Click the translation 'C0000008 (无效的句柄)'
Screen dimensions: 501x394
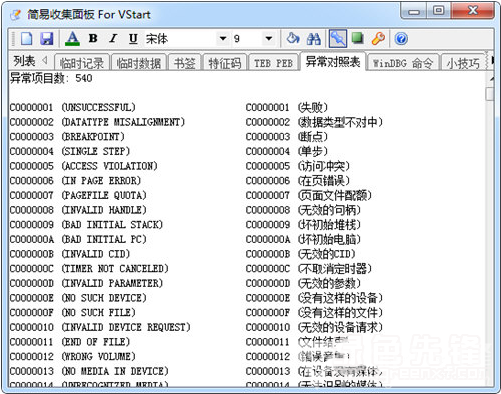coord(303,210)
